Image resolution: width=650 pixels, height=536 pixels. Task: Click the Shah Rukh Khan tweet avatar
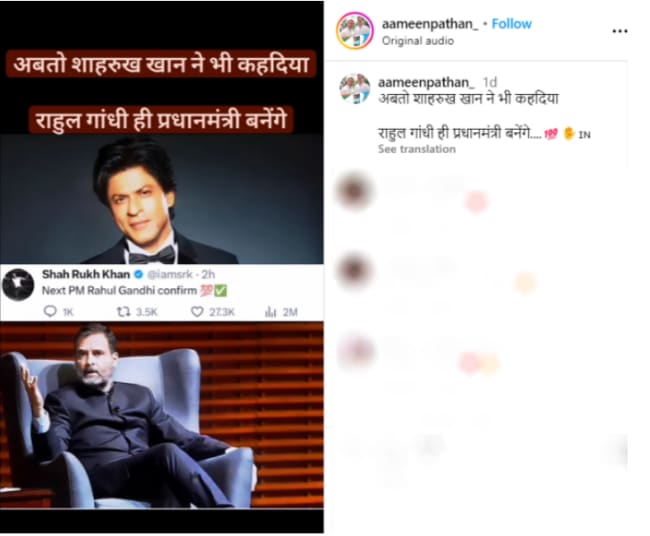(x=18, y=284)
